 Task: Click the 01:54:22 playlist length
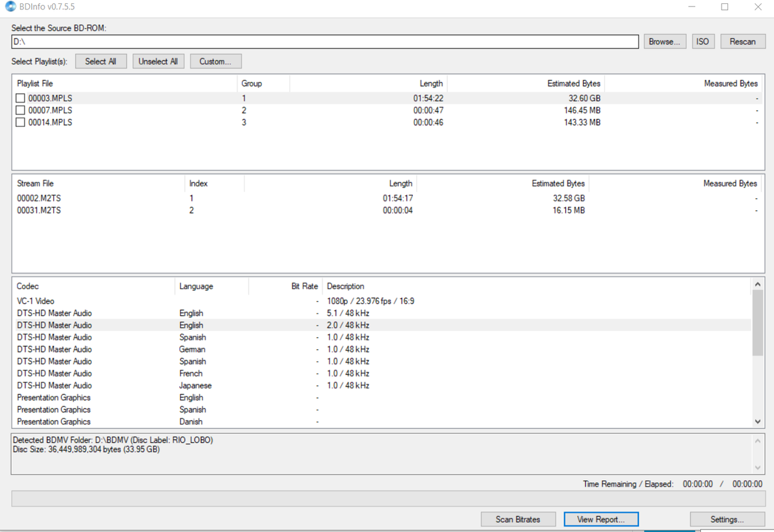tap(428, 98)
